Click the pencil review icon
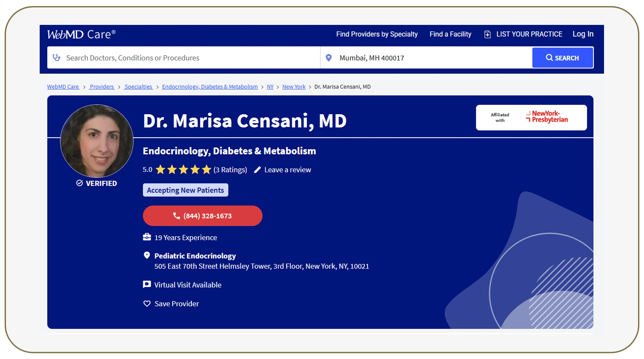This screenshot has width=644, height=359. (257, 170)
